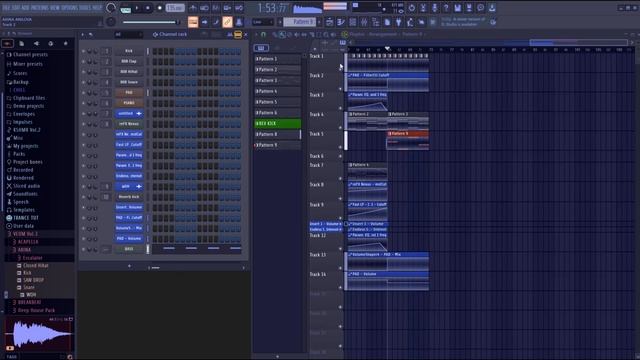Toggle the metronome icon

[193, 8]
